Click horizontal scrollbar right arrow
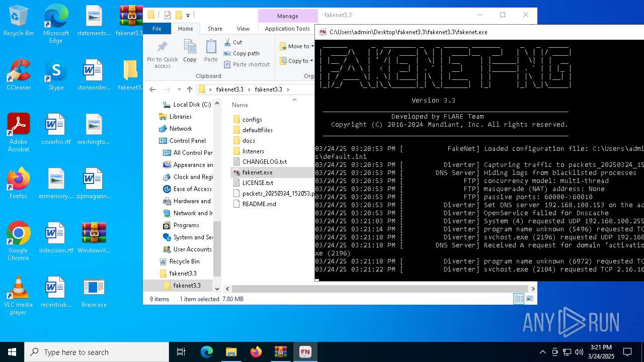Screen dimensions: 644x362 point(533,289)
